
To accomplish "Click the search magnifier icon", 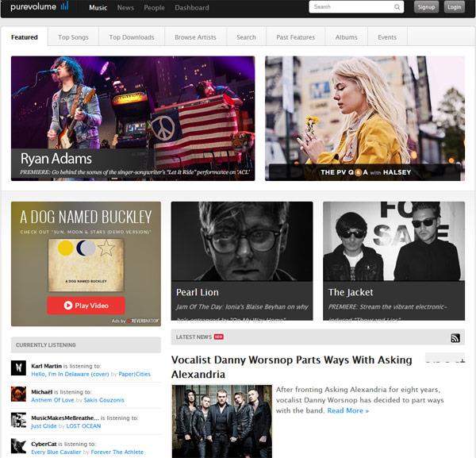I will click(x=397, y=7).
